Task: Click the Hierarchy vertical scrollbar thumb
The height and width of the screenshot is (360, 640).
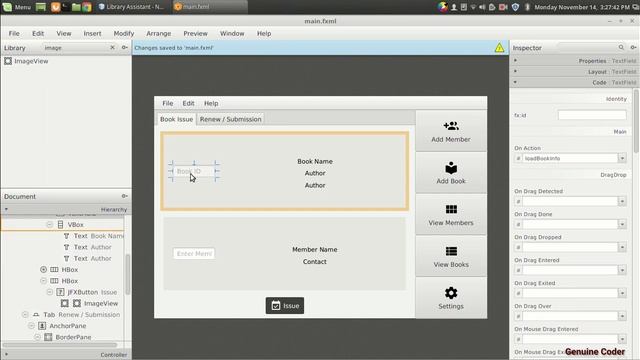Action: point(127,274)
